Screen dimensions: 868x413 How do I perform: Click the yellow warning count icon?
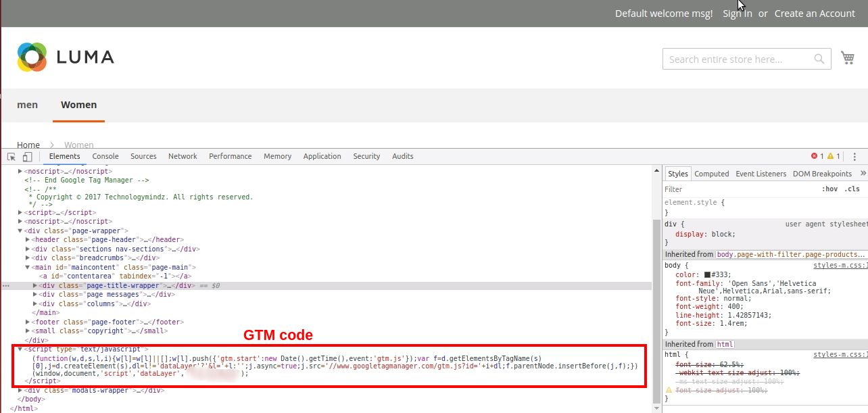[831, 156]
